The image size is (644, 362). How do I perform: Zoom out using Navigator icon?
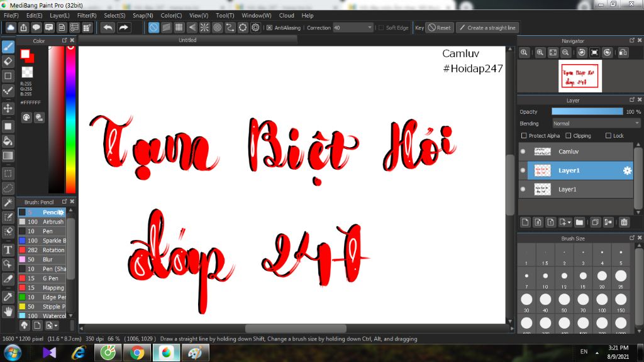(565, 53)
